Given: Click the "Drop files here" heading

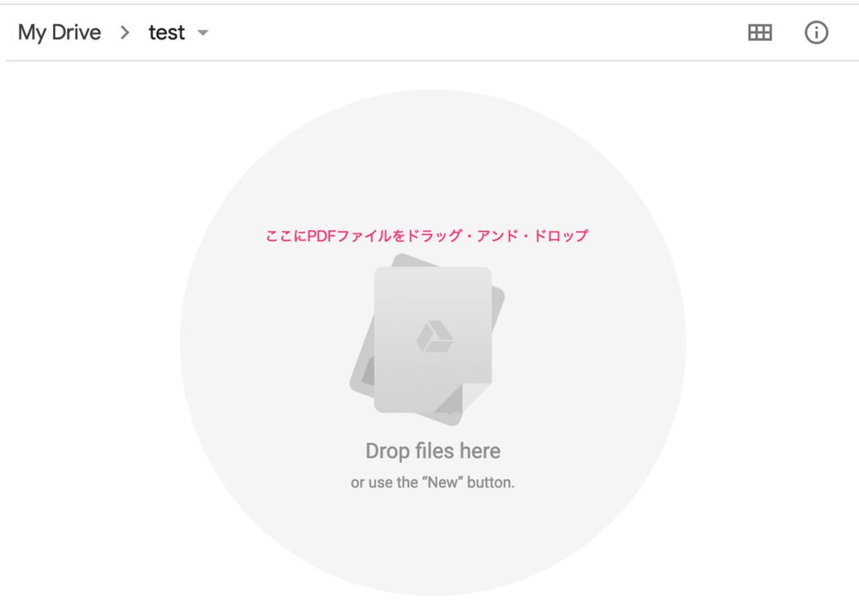Looking at the screenshot, I should [x=433, y=451].
